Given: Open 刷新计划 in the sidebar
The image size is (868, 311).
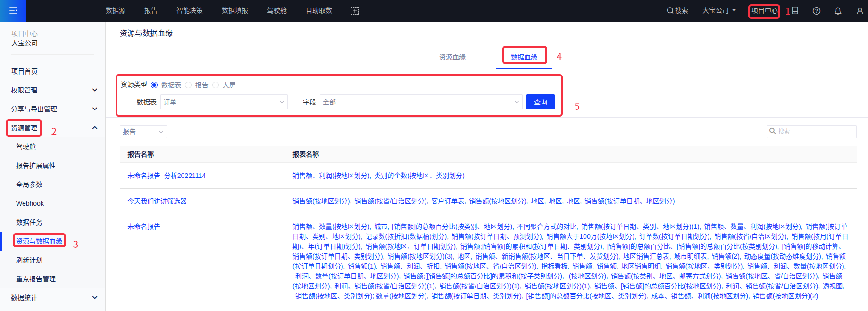Looking at the screenshot, I should [29, 260].
